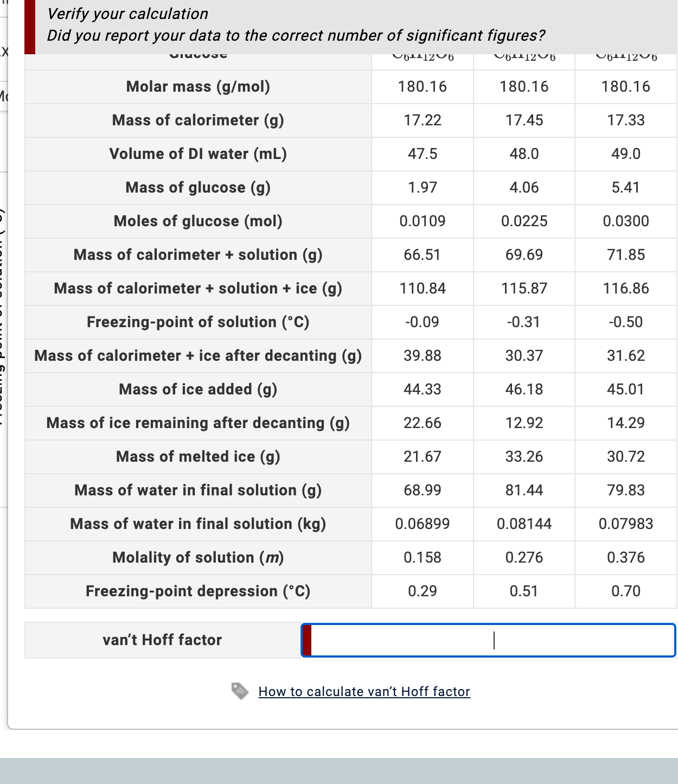Click the Mass of water value 0.06899 kg
This screenshot has width=678, height=784.
423,524
